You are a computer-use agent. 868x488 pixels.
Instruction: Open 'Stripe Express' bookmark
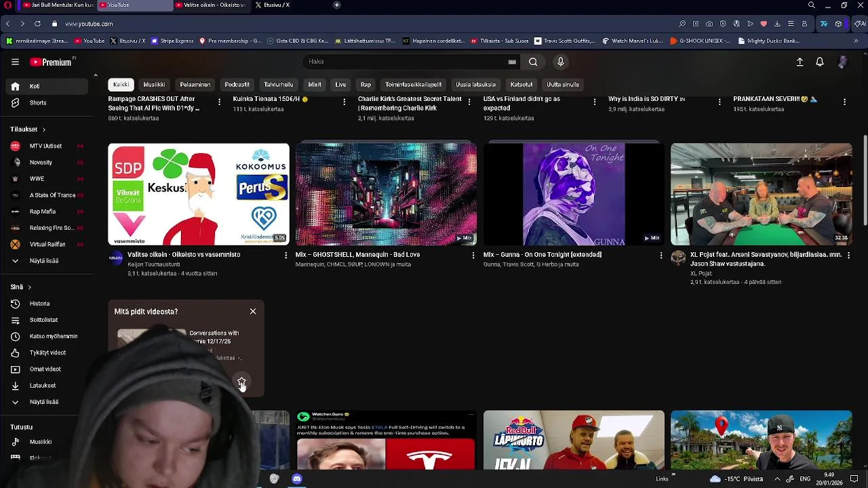172,41
